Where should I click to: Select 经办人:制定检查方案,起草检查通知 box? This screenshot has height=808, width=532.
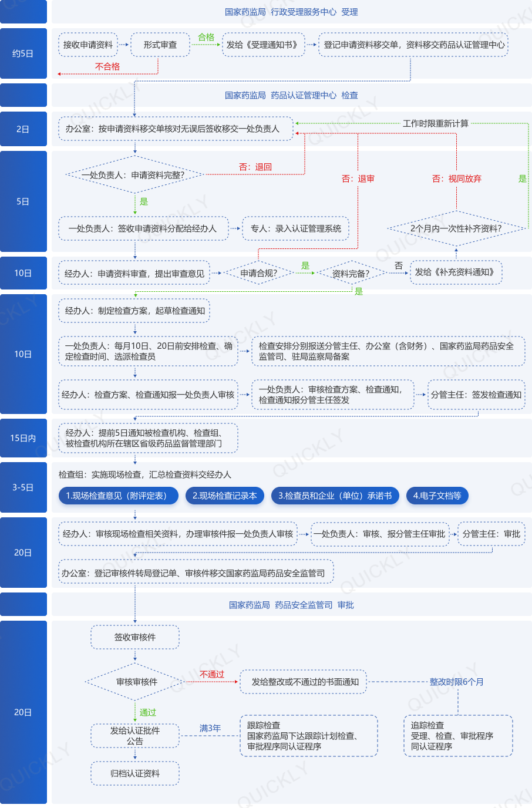(x=134, y=311)
